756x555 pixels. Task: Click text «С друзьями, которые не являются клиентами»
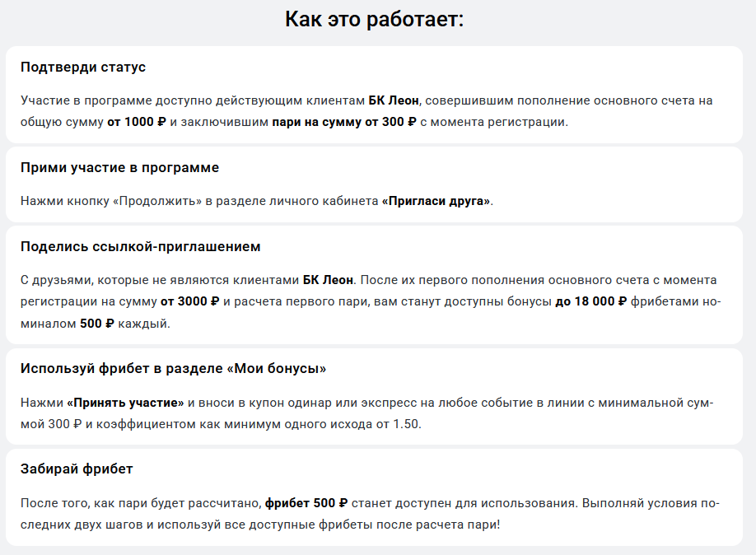click(160, 280)
